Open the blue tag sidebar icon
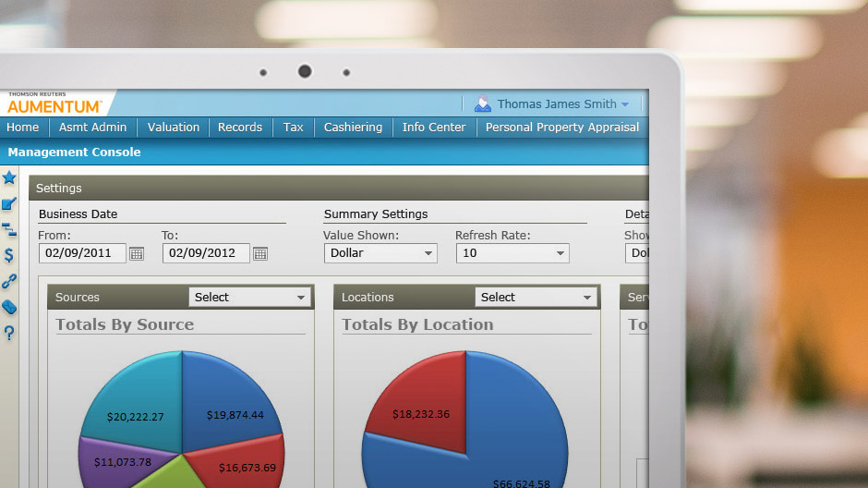Viewport: 868px width, 488px height. point(9,307)
